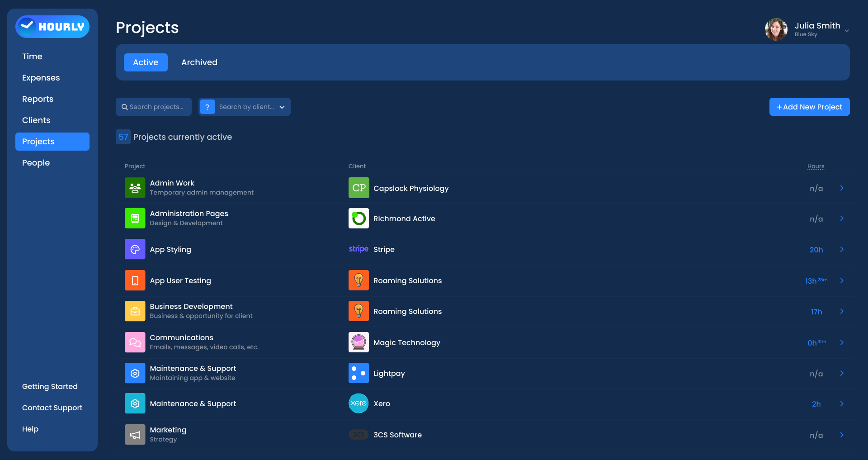Viewport: 868px width, 460px height.
Task: Click the Capslock Physiology CP logo
Action: point(359,188)
